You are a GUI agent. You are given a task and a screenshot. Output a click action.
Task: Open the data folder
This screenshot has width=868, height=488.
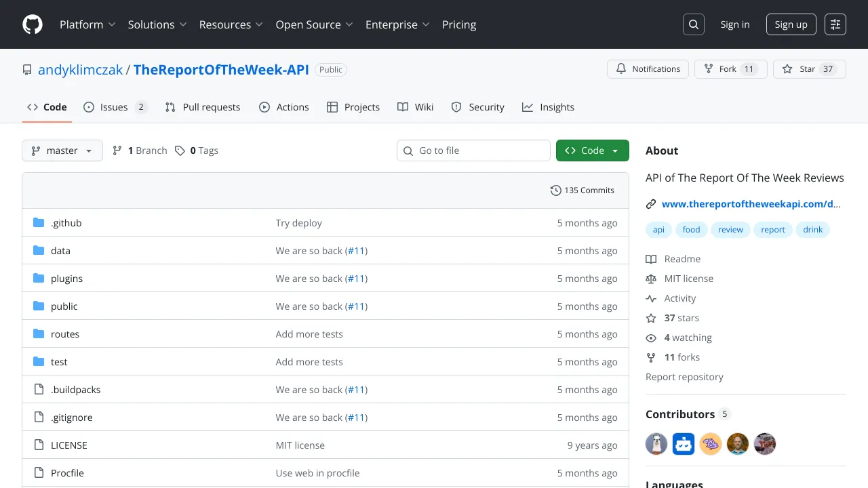pos(60,251)
